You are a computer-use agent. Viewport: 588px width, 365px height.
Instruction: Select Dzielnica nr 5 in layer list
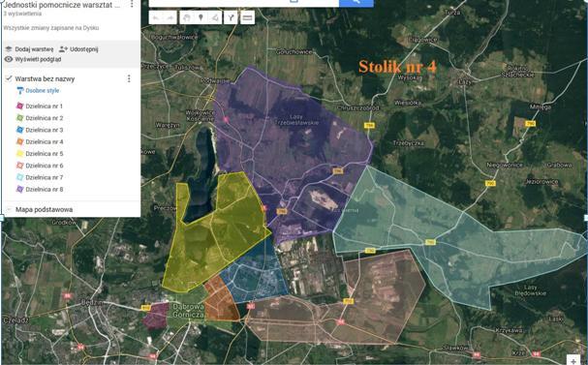(x=44, y=154)
